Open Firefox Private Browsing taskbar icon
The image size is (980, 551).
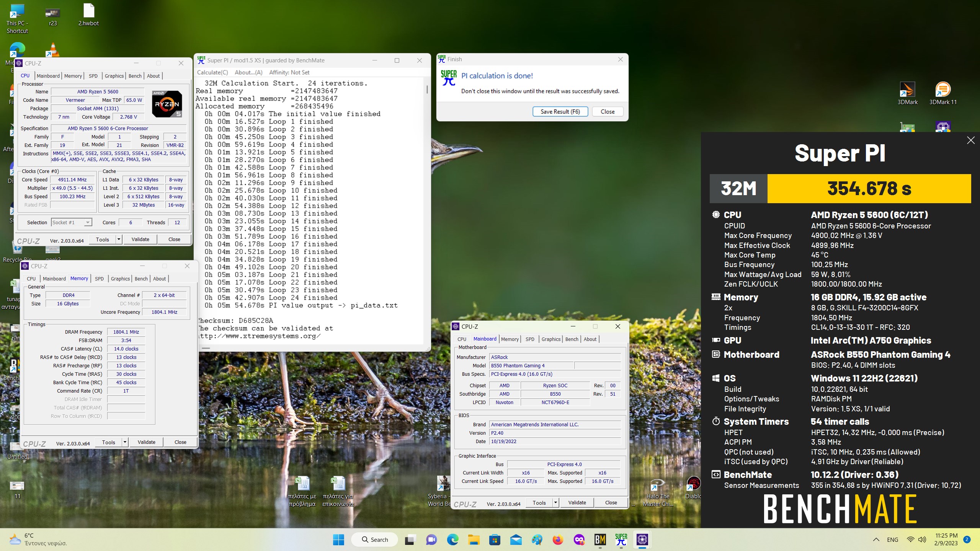[579, 540]
